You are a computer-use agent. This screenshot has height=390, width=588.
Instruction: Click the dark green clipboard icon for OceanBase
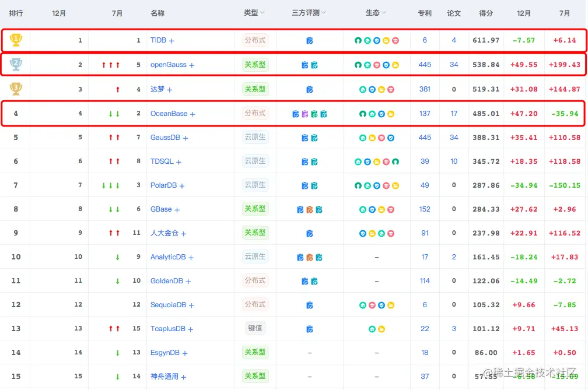[314, 114]
